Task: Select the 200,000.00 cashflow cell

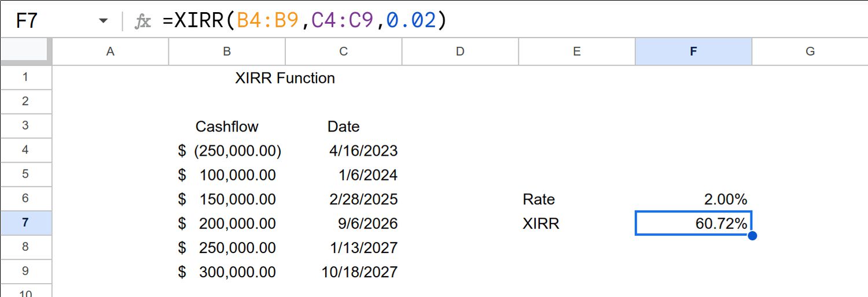Action: (x=227, y=223)
